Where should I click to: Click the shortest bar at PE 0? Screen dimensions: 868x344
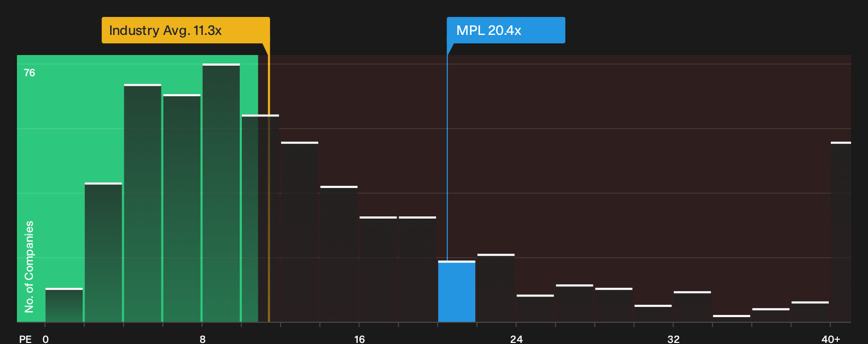click(x=64, y=305)
